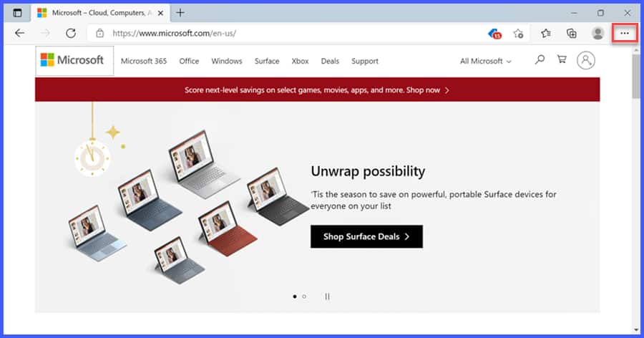
Task: Open the Windows menu item
Action: tap(227, 62)
